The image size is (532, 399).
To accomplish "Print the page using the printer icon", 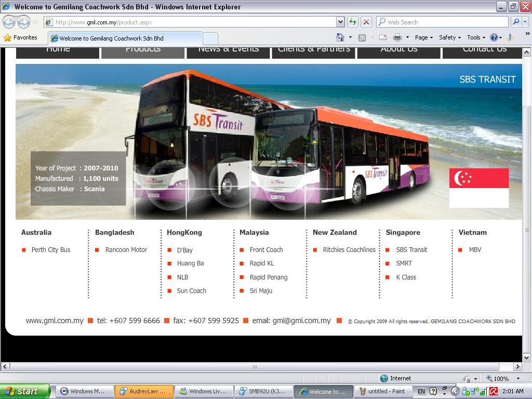I will (x=397, y=37).
